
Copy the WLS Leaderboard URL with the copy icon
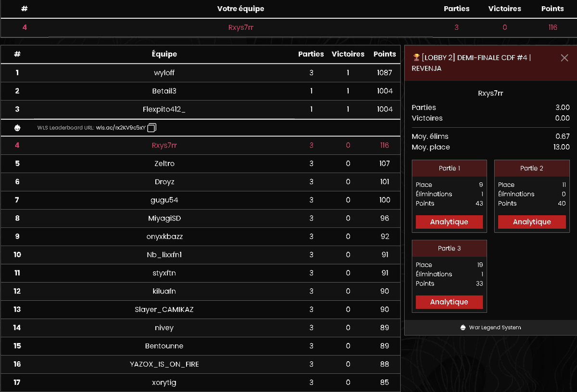coord(152,128)
